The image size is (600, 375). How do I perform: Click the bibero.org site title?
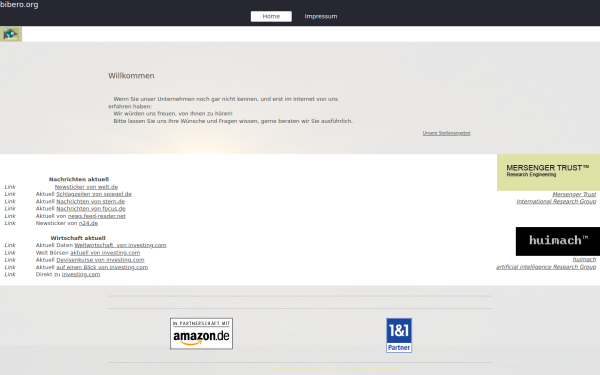click(19, 5)
